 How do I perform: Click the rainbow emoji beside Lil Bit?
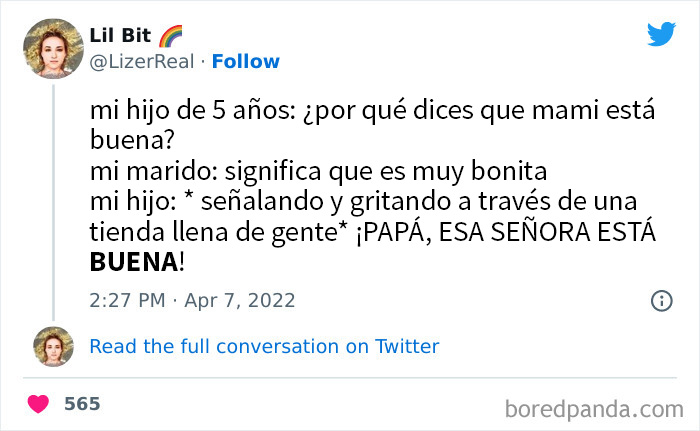(x=170, y=37)
